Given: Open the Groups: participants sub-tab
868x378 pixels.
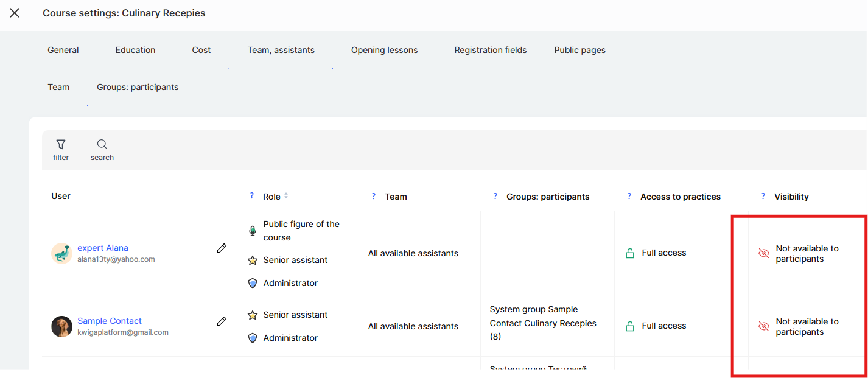Looking at the screenshot, I should (138, 87).
